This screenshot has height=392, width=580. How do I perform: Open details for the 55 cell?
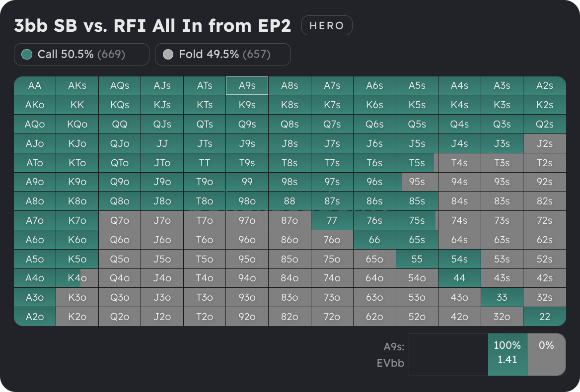[417, 259]
